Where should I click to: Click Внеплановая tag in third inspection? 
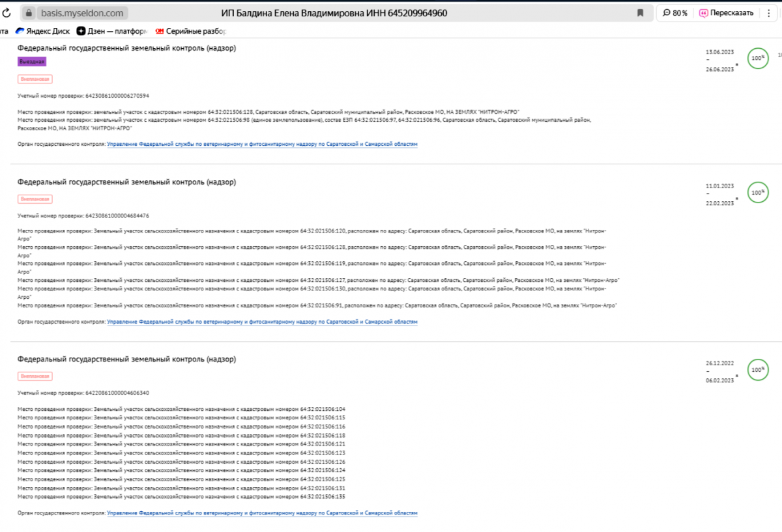(35, 376)
